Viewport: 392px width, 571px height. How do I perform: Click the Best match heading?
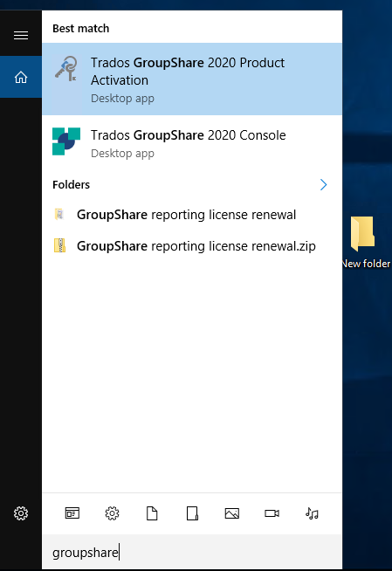81,29
